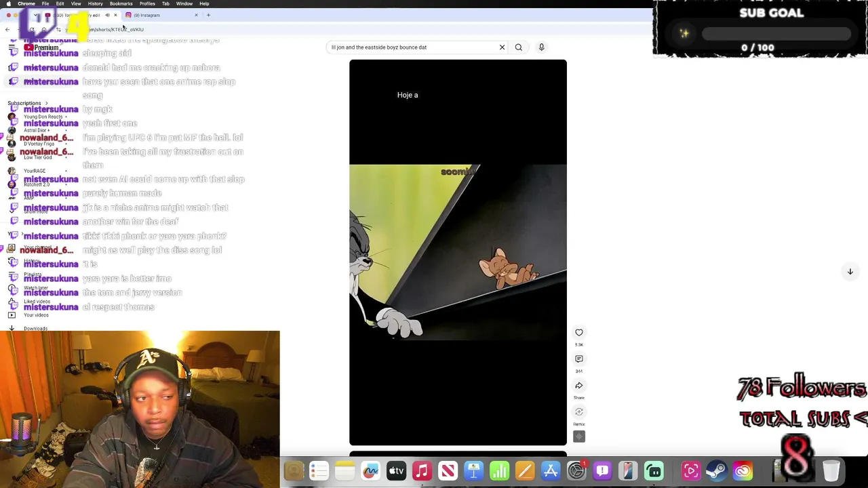The image size is (868, 488).
Task: Launch Steam from the dock
Action: coord(717,471)
